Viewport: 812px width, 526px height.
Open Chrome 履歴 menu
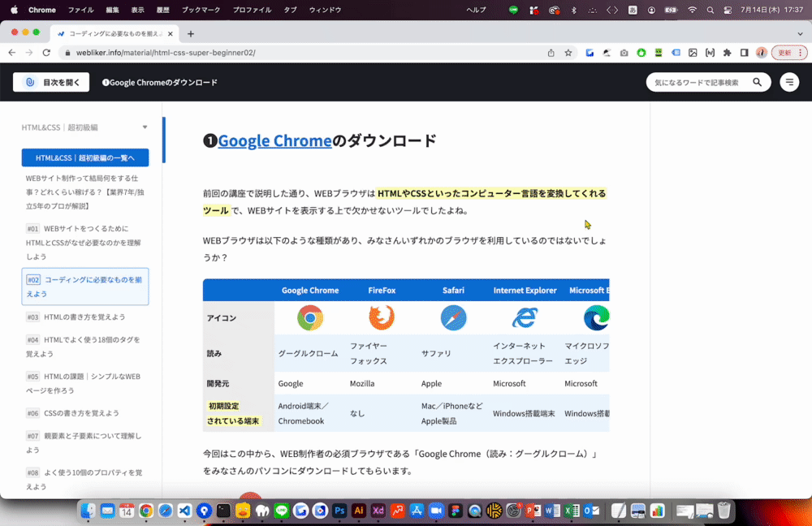click(163, 10)
